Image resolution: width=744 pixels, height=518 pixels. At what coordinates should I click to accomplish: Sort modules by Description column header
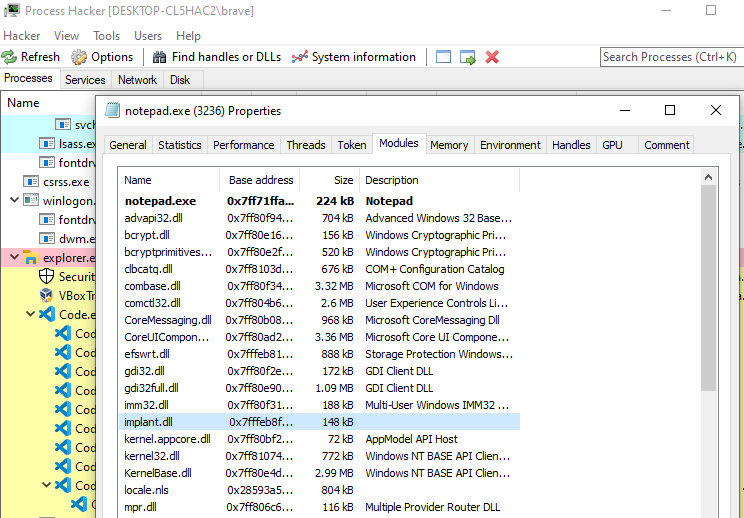point(439,180)
